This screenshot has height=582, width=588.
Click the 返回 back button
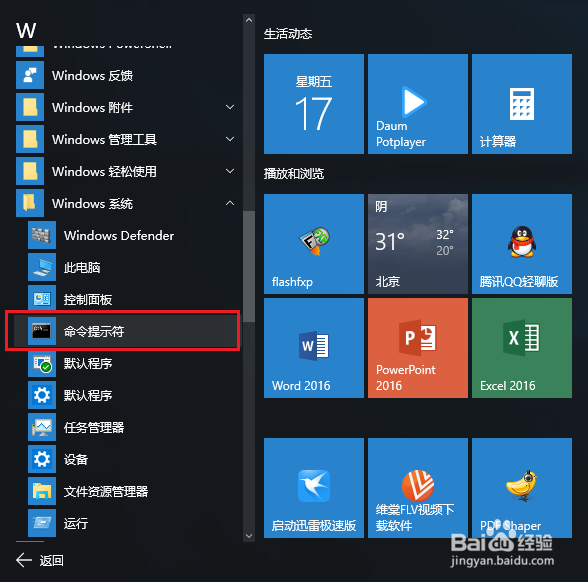[x=40, y=560]
